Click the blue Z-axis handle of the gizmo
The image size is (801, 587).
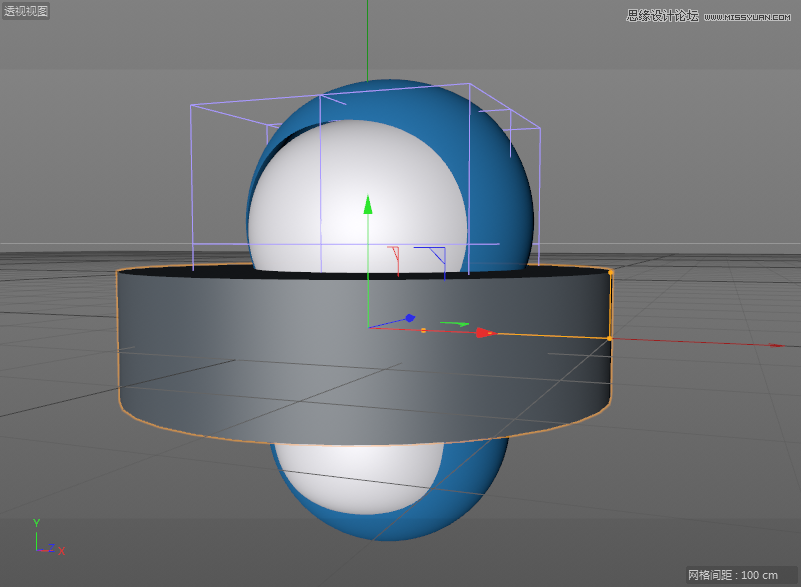(410, 318)
